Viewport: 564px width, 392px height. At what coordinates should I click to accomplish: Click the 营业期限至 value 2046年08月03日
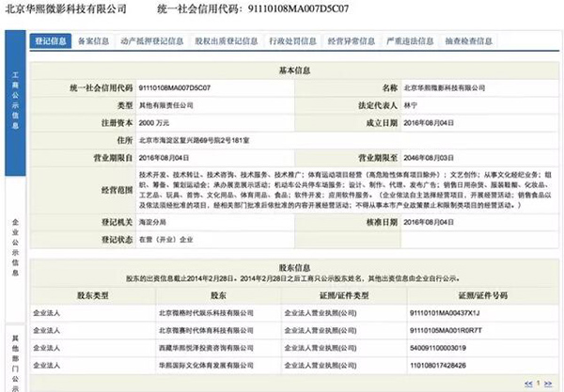click(x=429, y=158)
